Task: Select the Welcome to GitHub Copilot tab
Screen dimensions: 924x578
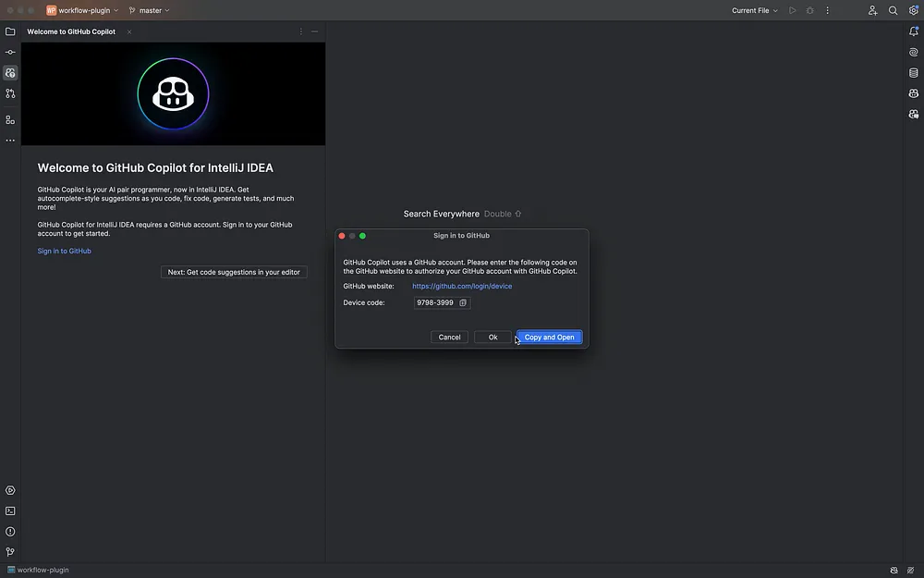Action: [x=71, y=31]
